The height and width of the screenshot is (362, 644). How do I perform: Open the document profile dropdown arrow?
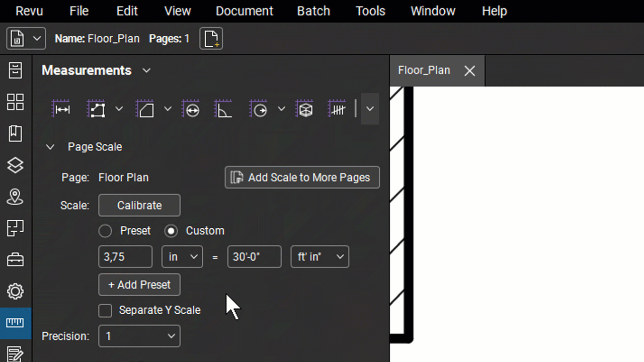(x=37, y=39)
